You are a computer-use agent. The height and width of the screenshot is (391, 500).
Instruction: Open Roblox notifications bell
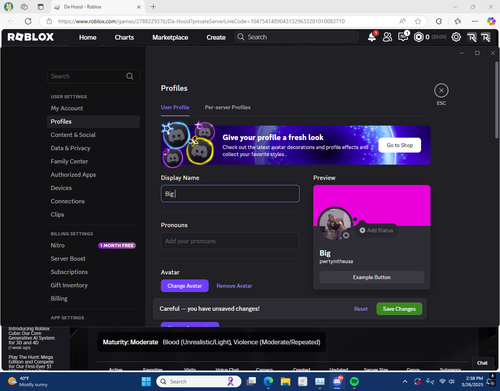372,37
